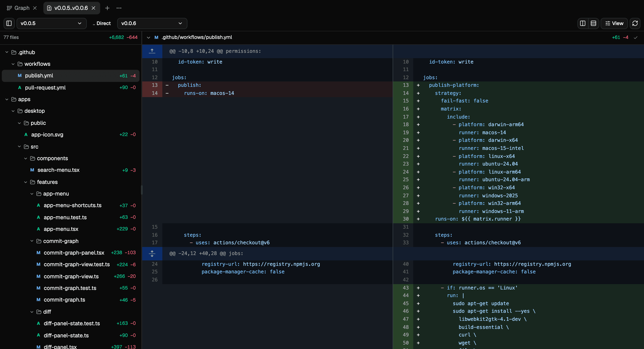644x349 pixels.
Task: Collapse the diff folder
Action: tap(32, 312)
